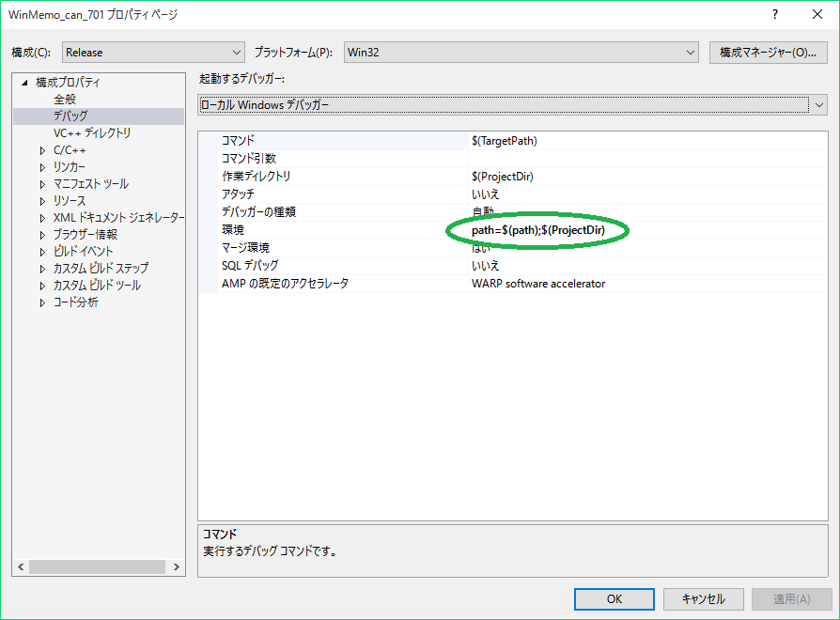Select デバッグ in the property tree
Image resolution: width=840 pixels, height=620 pixels.
(70, 116)
